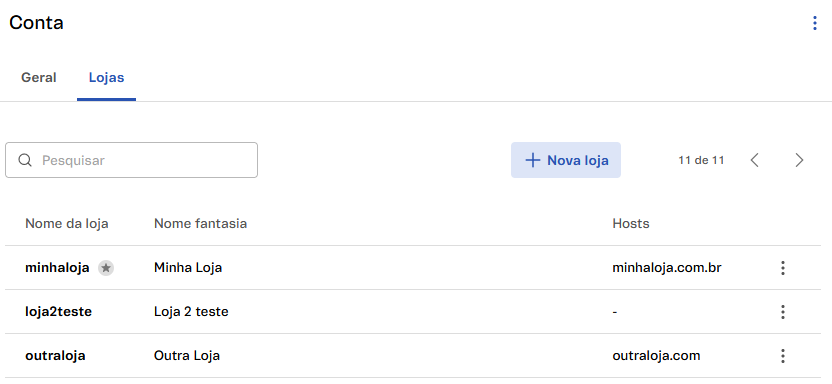
Task: Click the star badge next to minhaloja
Action: (x=106, y=268)
